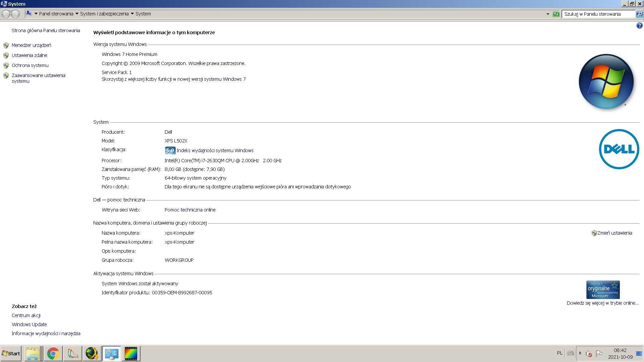Expand the dropdown arrow after Panel sterowania

(77, 14)
